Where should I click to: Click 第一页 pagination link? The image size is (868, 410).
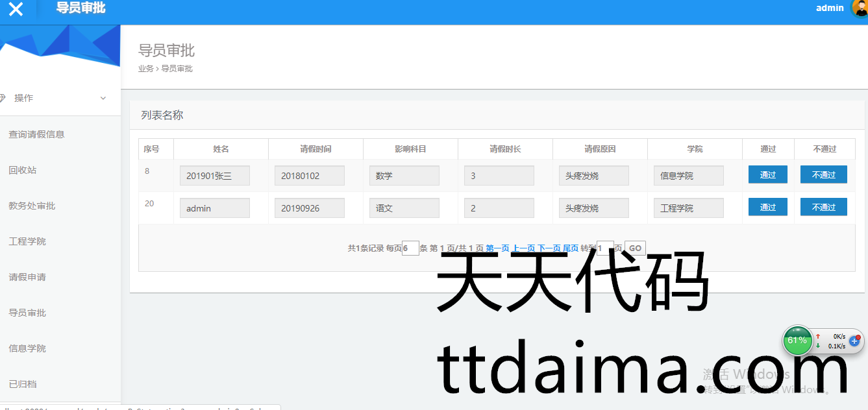coord(497,248)
